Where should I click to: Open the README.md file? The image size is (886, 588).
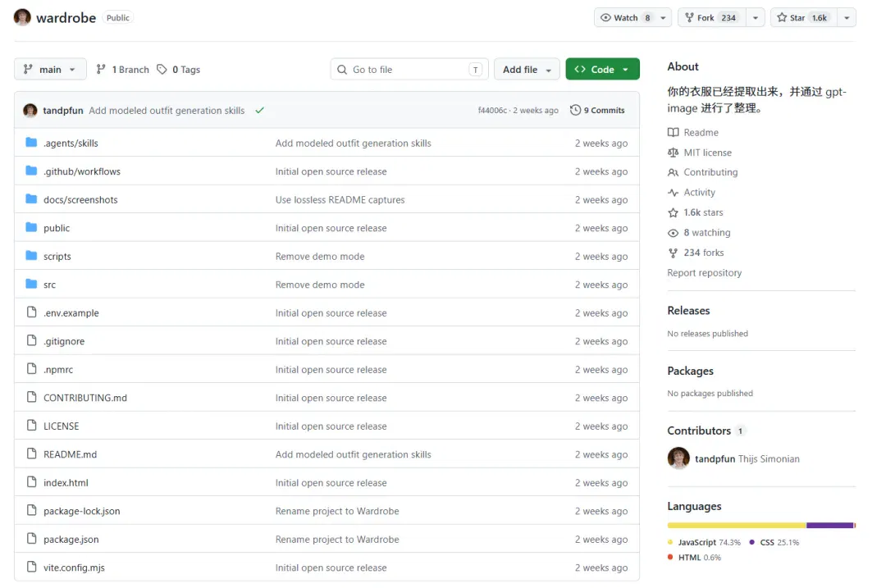coord(70,454)
